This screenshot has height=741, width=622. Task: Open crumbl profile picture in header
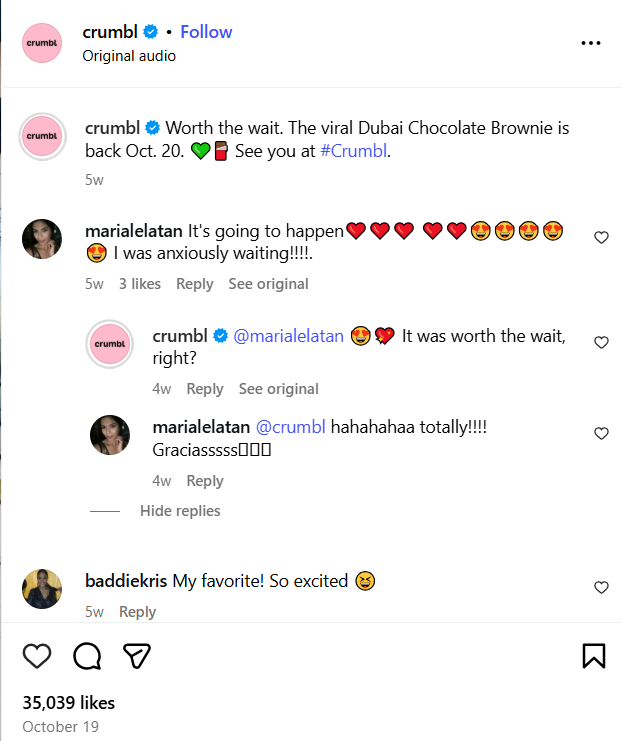pyautogui.click(x=42, y=43)
